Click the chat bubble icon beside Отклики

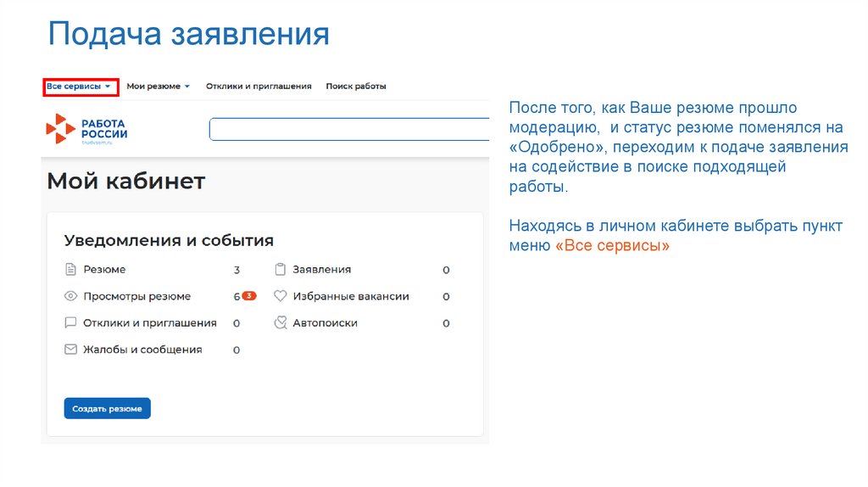(70, 322)
